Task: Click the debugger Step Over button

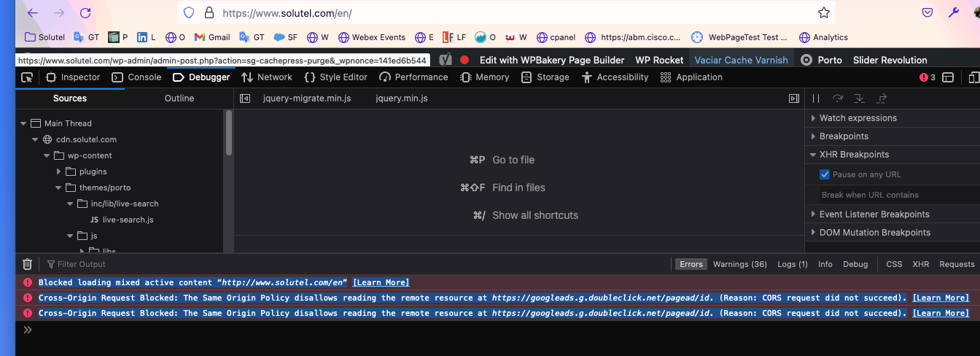Action: coord(838,98)
